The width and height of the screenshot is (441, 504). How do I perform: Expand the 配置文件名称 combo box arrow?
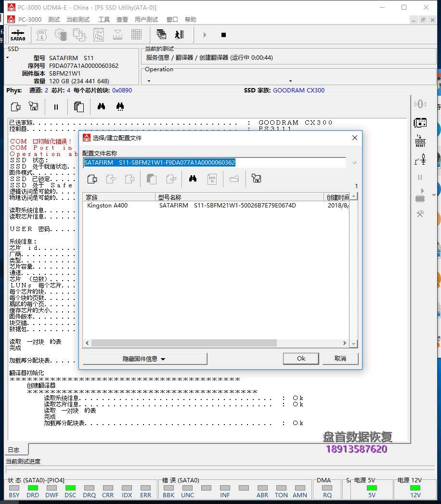click(354, 163)
